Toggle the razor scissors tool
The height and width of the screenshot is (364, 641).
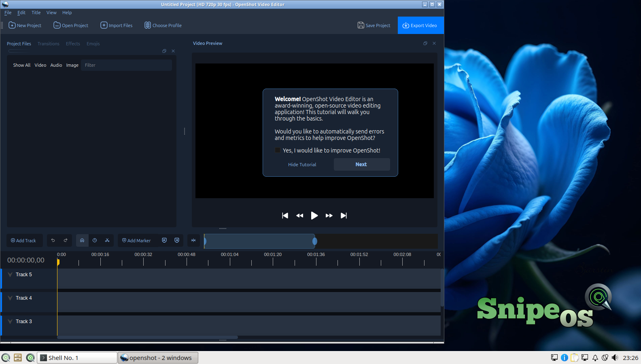coord(107,240)
